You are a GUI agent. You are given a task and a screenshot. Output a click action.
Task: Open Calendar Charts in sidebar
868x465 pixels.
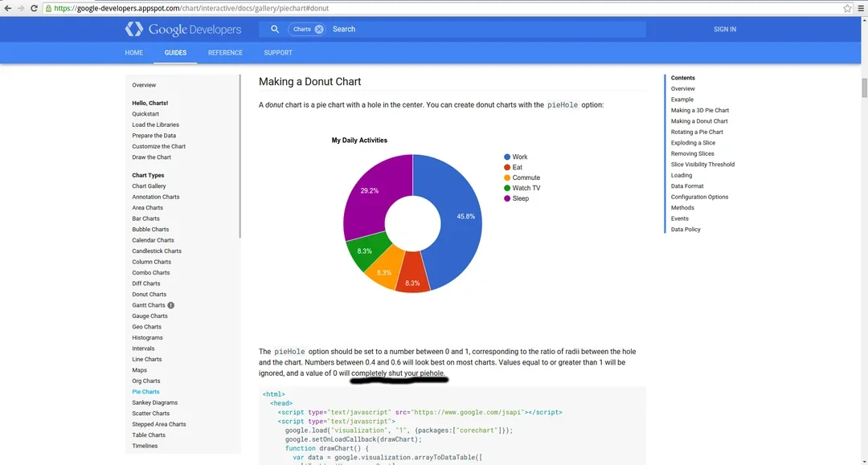coord(154,240)
